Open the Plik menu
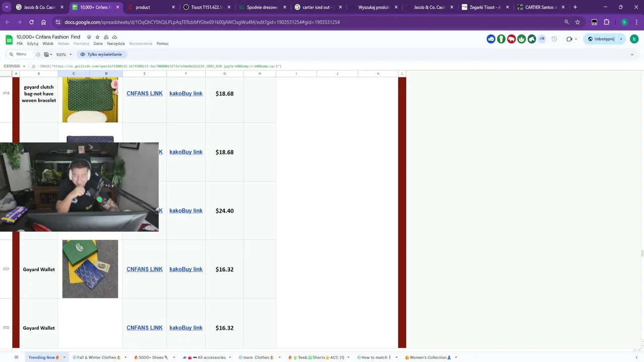 coord(20,44)
